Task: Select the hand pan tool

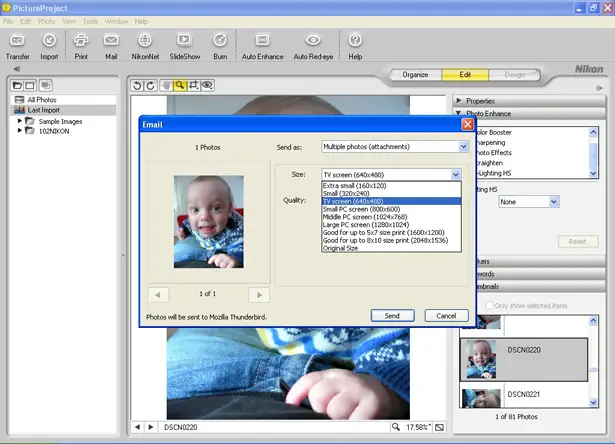Action: tap(166, 85)
